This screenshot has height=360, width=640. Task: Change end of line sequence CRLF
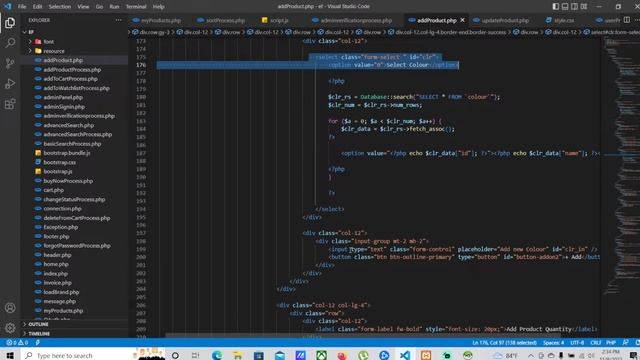tap(596, 342)
